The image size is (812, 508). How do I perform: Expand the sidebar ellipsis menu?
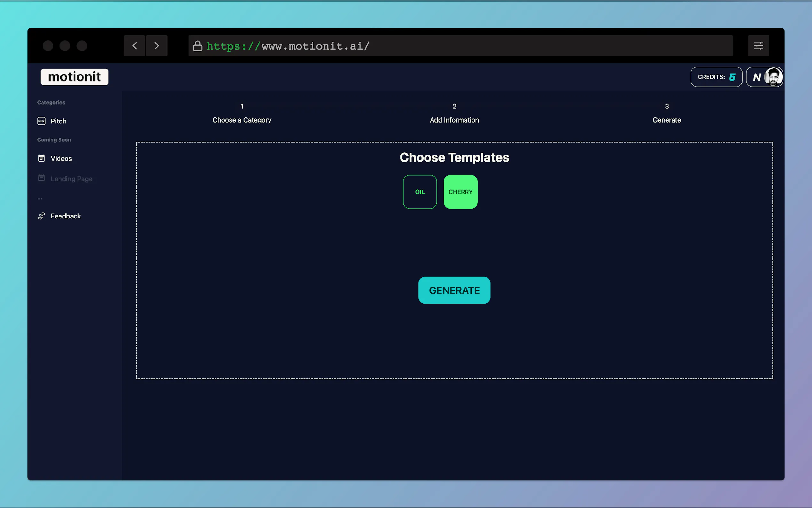coord(40,198)
